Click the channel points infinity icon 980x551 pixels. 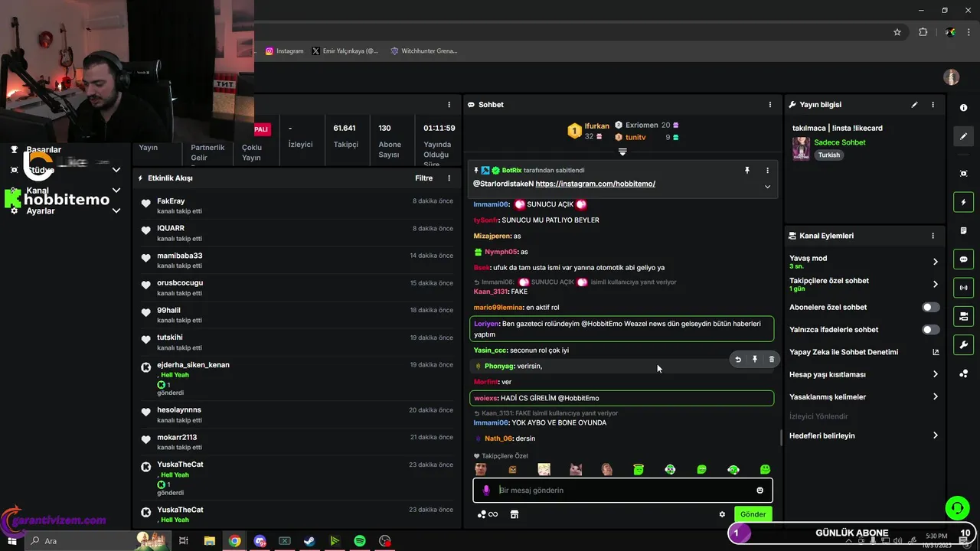click(488, 514)
